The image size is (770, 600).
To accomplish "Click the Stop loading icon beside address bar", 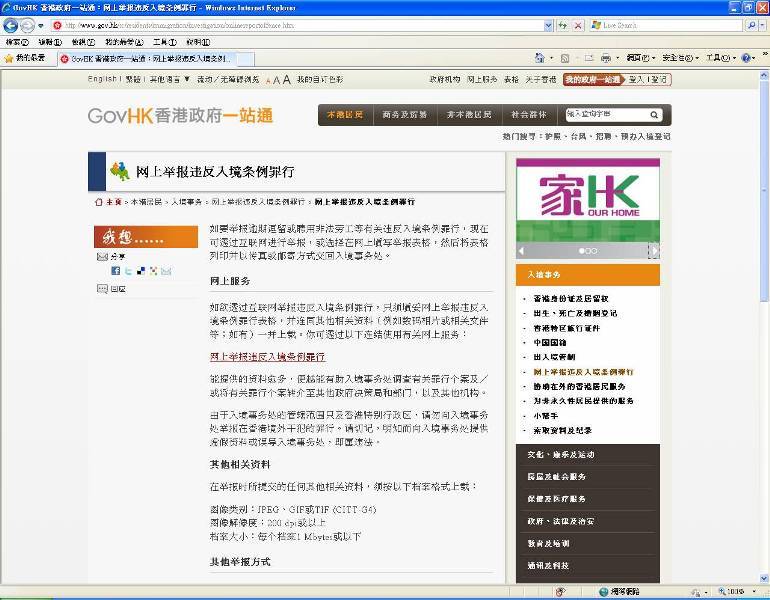I will (x=580, y=25).
